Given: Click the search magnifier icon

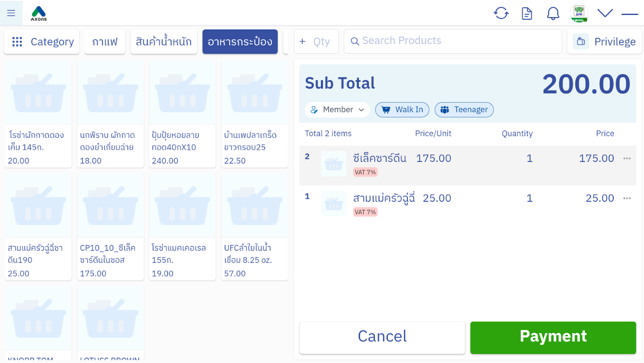Looking at the screenshot, I should [x=355, y=41].
